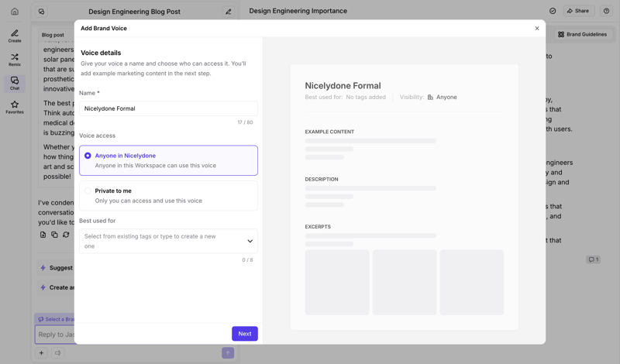
Task: Close the Add Brand Voice dialog
Action: (537, 28)
